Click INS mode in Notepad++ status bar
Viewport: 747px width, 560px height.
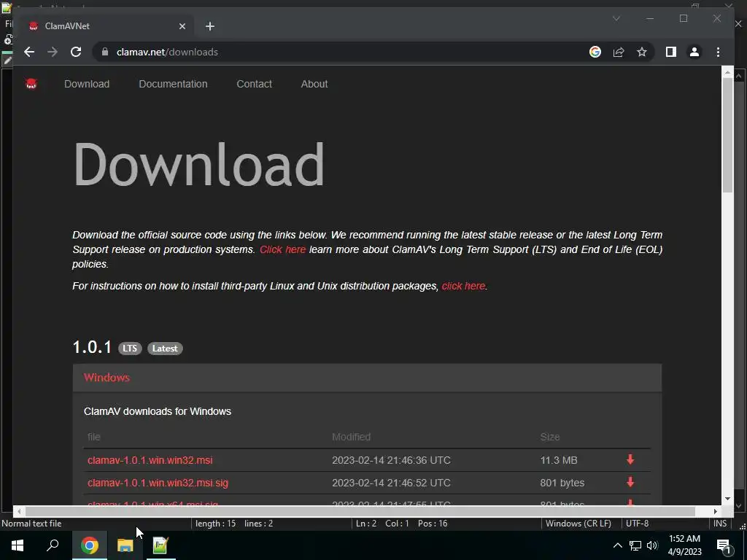pyautogui.click(x=720, y=524)
